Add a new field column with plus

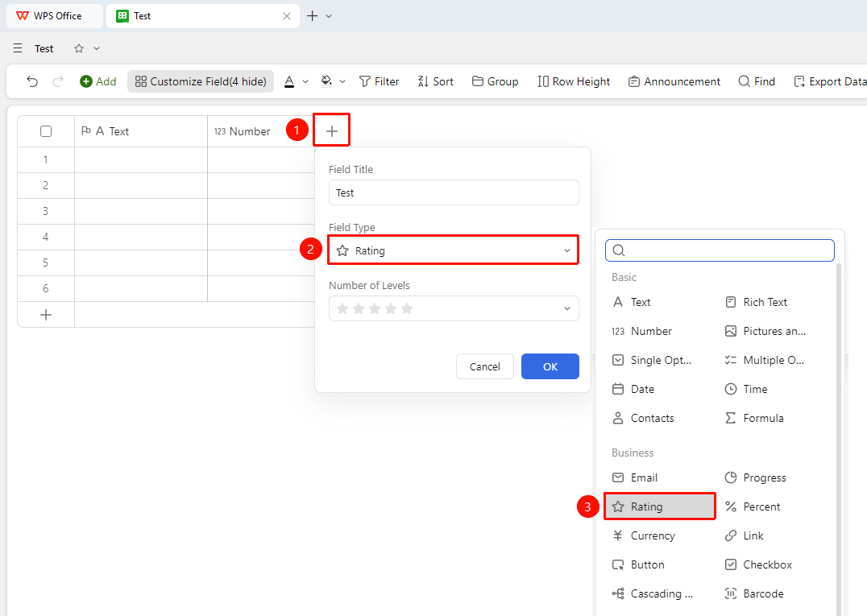[332, 131]
